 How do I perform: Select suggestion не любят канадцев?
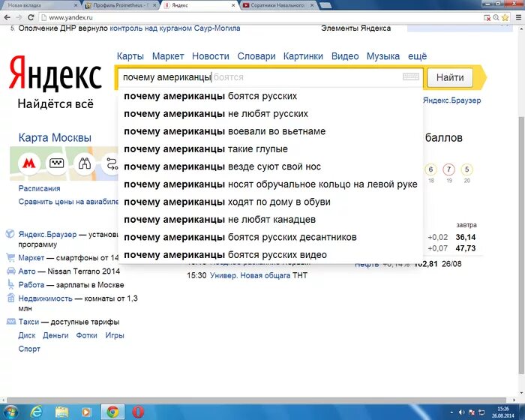point(271,220)
